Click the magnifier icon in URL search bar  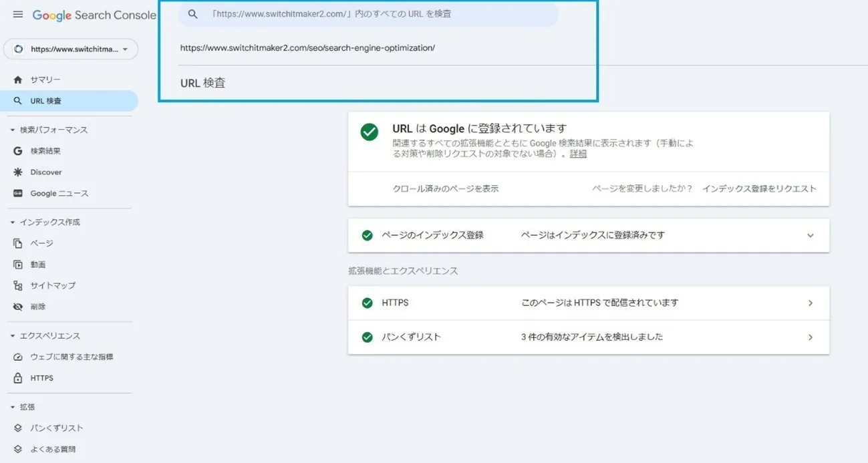pyautogui.click(x=193, y=14)
